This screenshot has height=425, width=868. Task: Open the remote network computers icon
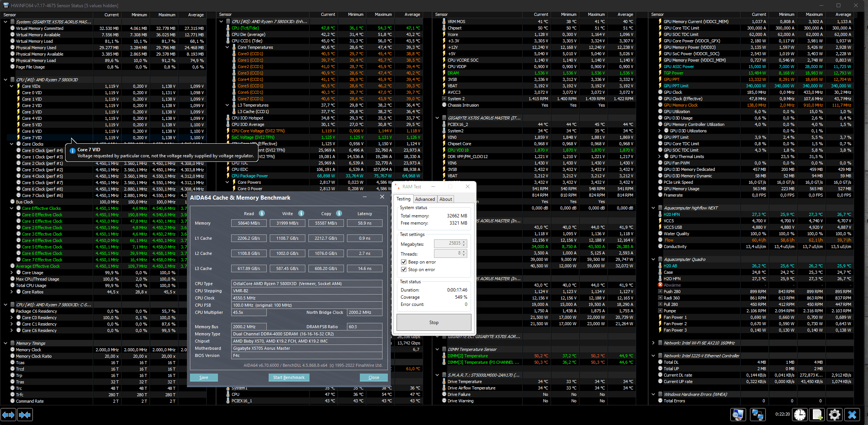pos(758,415)
